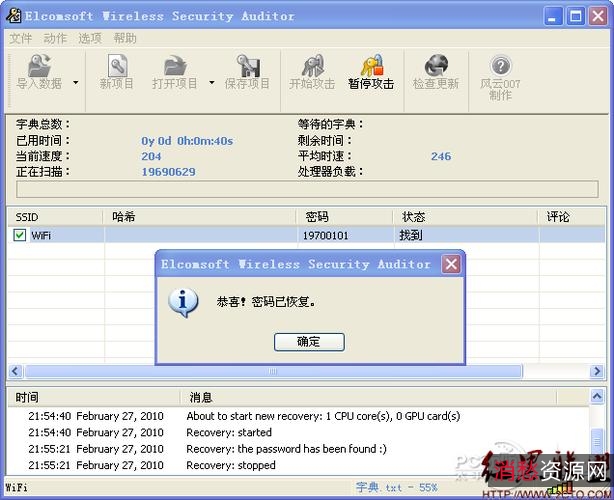614x500 pixels.
Task: Close the password recovered dialog
Action: coord(451,264)
